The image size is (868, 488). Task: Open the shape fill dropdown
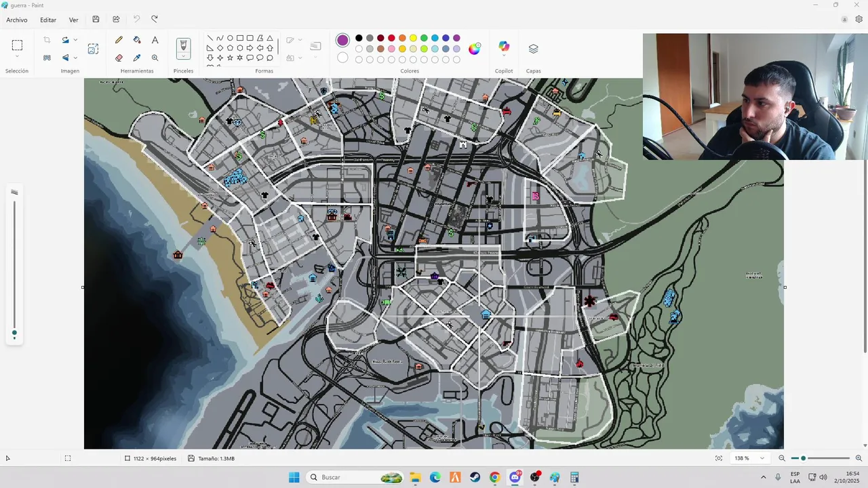click(294, 58)
